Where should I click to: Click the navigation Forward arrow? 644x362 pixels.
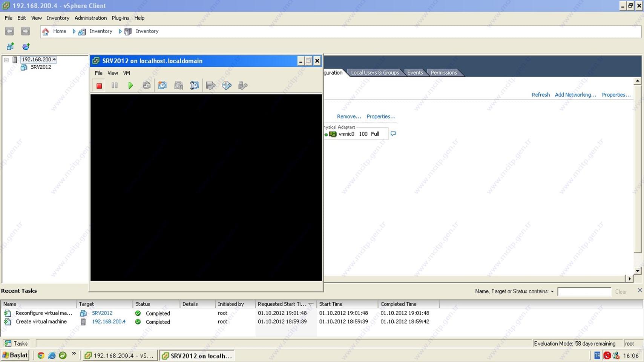point(25,31)
